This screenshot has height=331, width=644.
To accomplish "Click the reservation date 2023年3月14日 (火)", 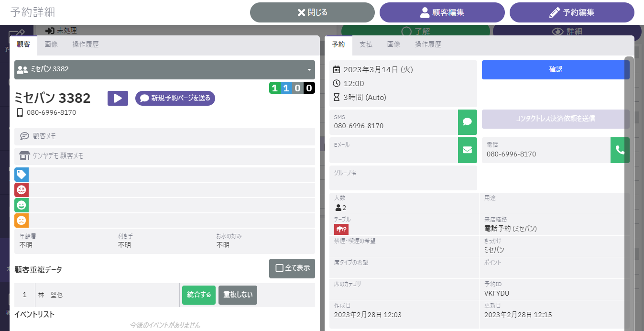I will (x=378, y=69).
